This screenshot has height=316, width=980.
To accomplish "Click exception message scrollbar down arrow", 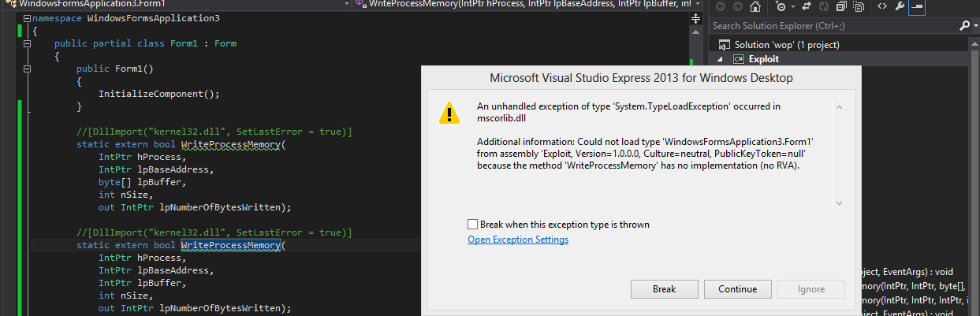I will coord(839,203).
